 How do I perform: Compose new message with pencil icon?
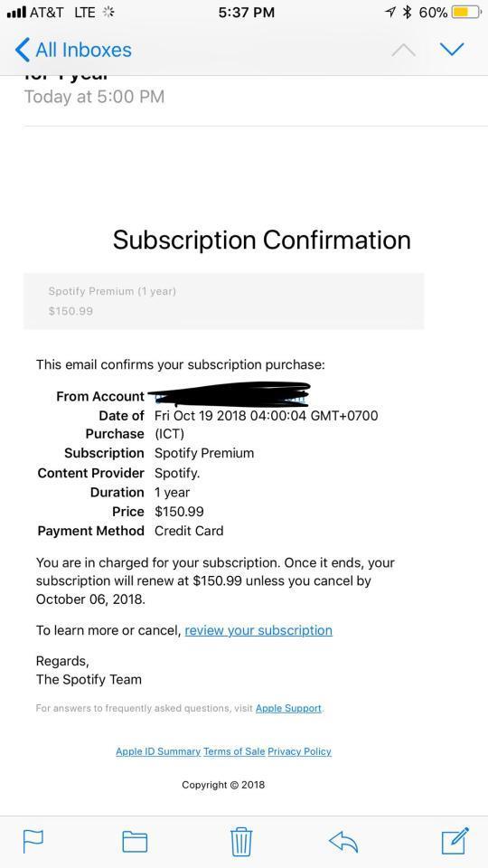coord(455,841)
